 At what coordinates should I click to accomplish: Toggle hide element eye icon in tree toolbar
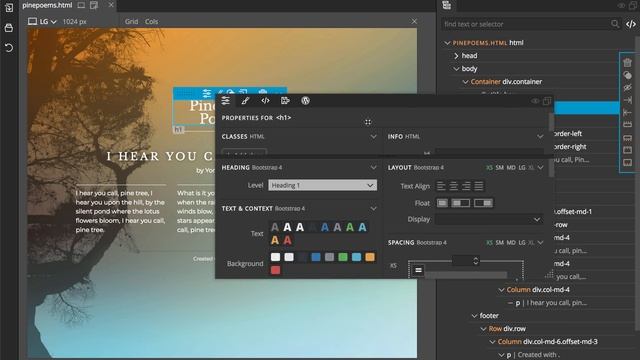click(x=627, y=88)
